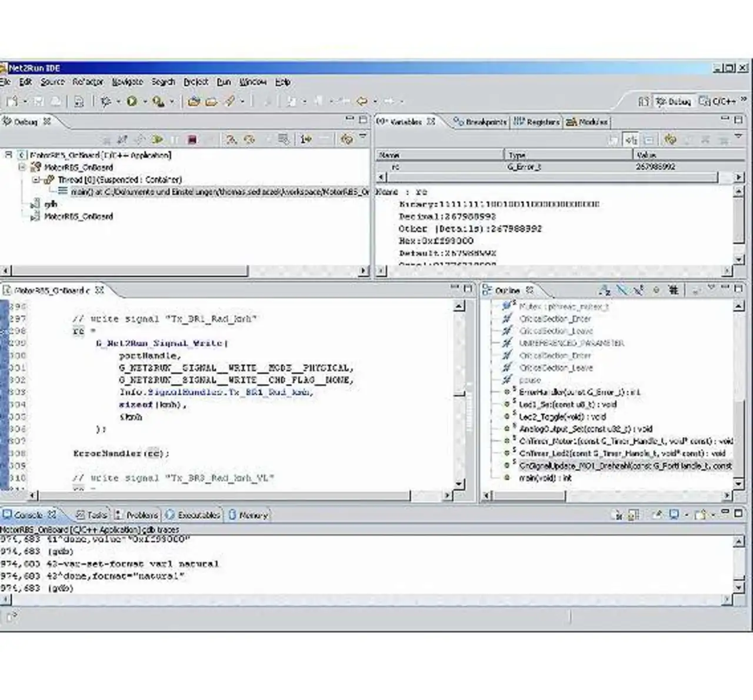Viewport: 753px width, 700px height.
Task: Switch to the Problems tab
Action: coord(136,515)
